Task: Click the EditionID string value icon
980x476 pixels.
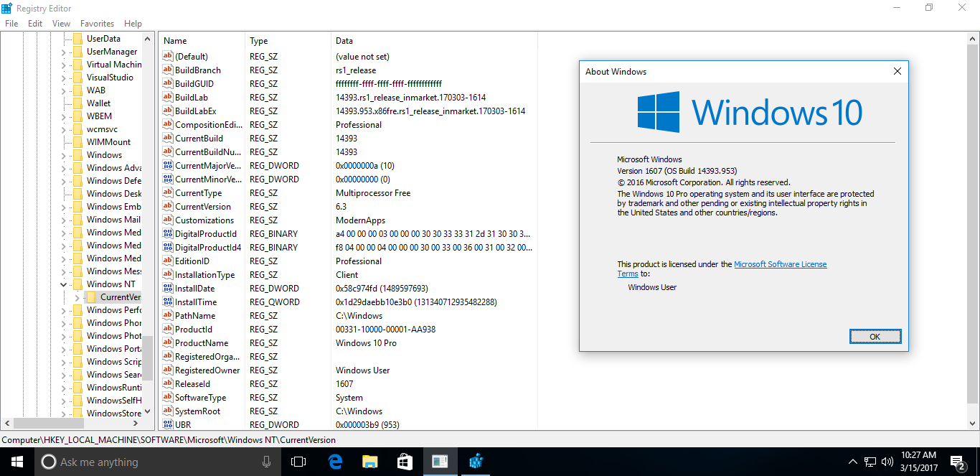Action: pos(169,261)
